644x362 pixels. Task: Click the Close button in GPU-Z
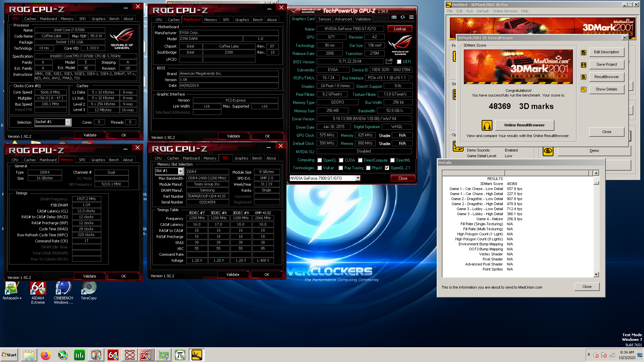pyautogui.click(x=403, y=178)
